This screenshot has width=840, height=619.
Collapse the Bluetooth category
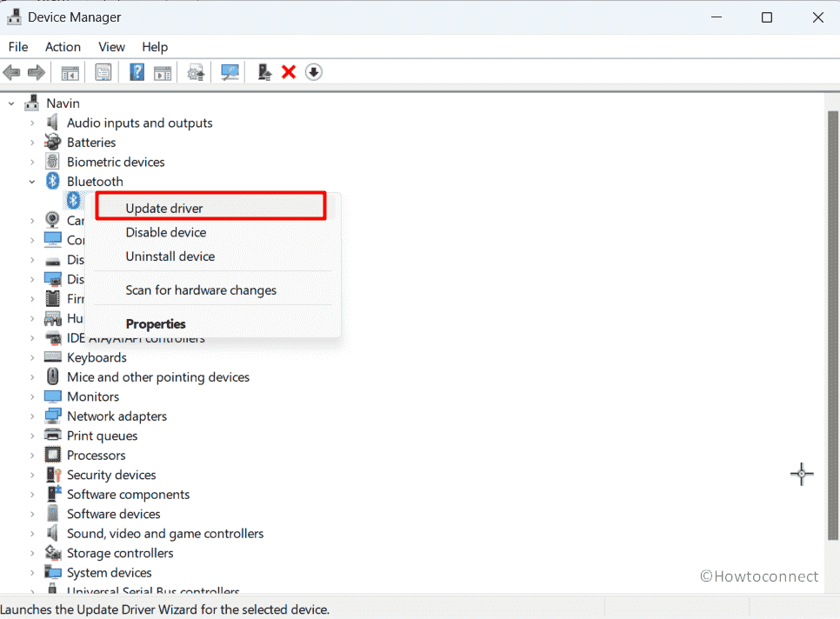pyautogui.click(x=32, y=181)
